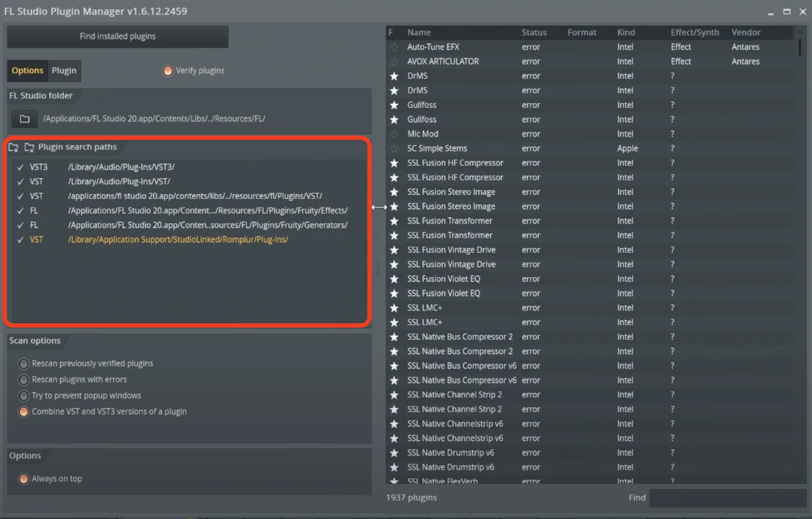Screen dimensions: 812x519
Task: Toggle Always on top option
Action: [23, 479]
